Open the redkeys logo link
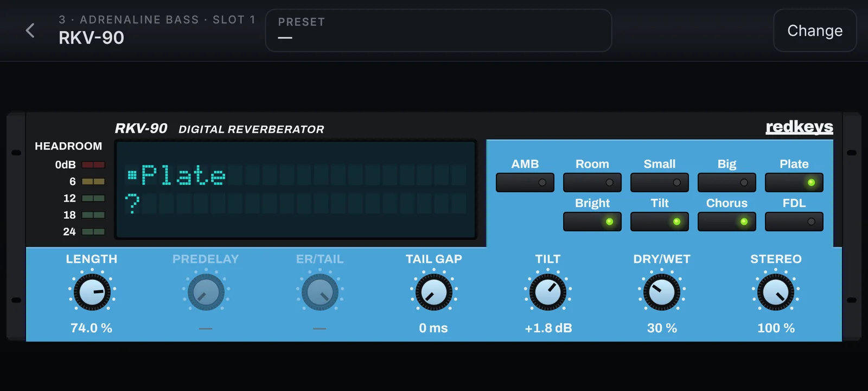The width and height of the screenshot is (868, 391). [x=799, y=127]
